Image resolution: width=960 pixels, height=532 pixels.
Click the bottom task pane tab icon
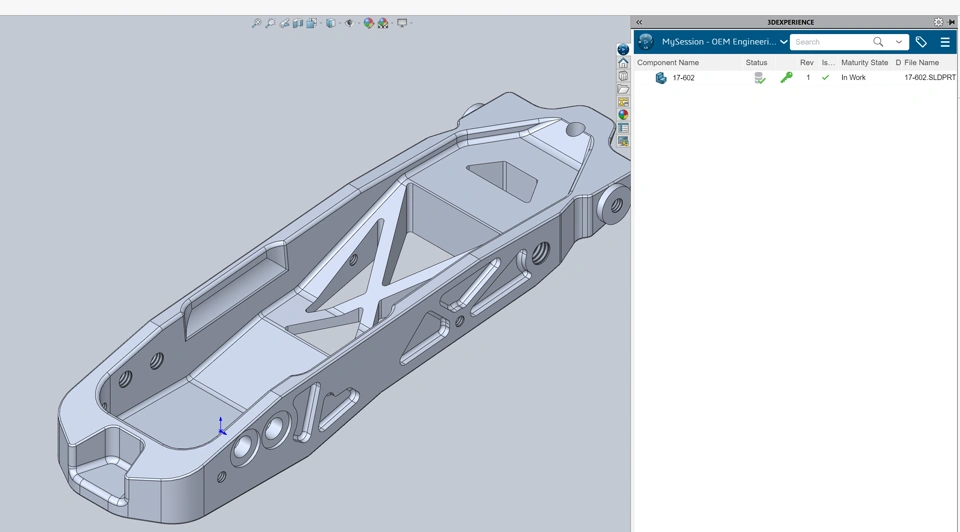[623, 141]
